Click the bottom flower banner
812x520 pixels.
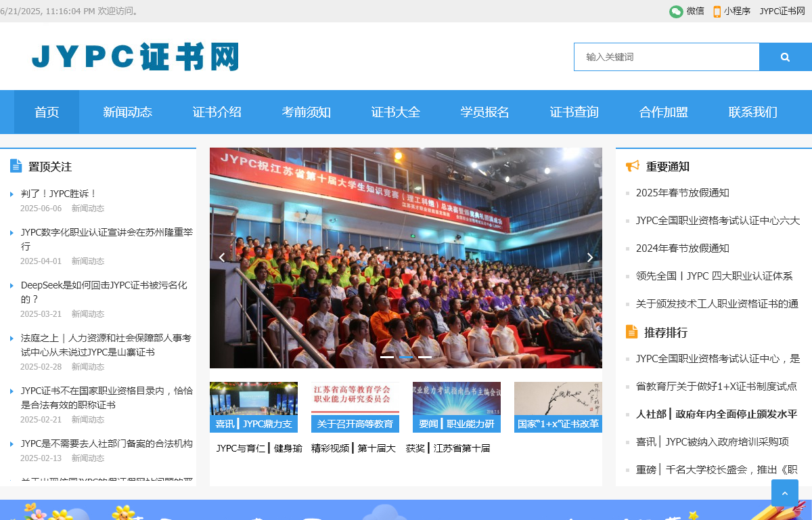click(x=406, y=510)
